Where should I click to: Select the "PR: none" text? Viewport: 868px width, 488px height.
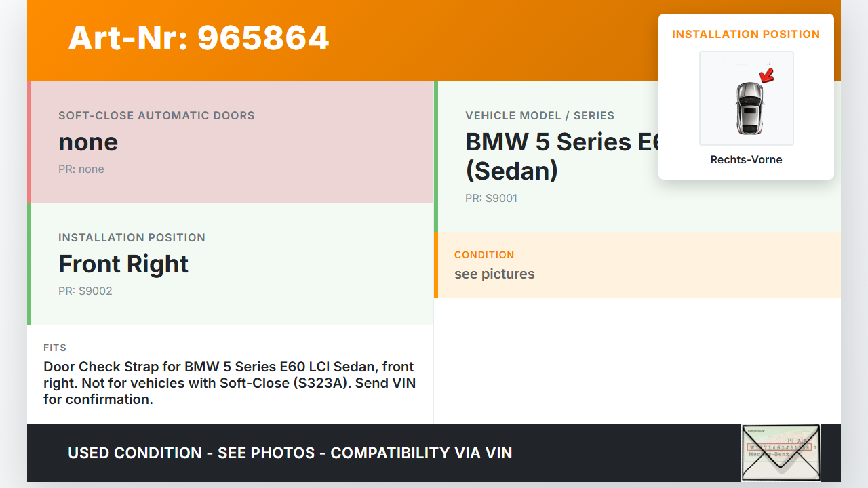click(81, 169)
